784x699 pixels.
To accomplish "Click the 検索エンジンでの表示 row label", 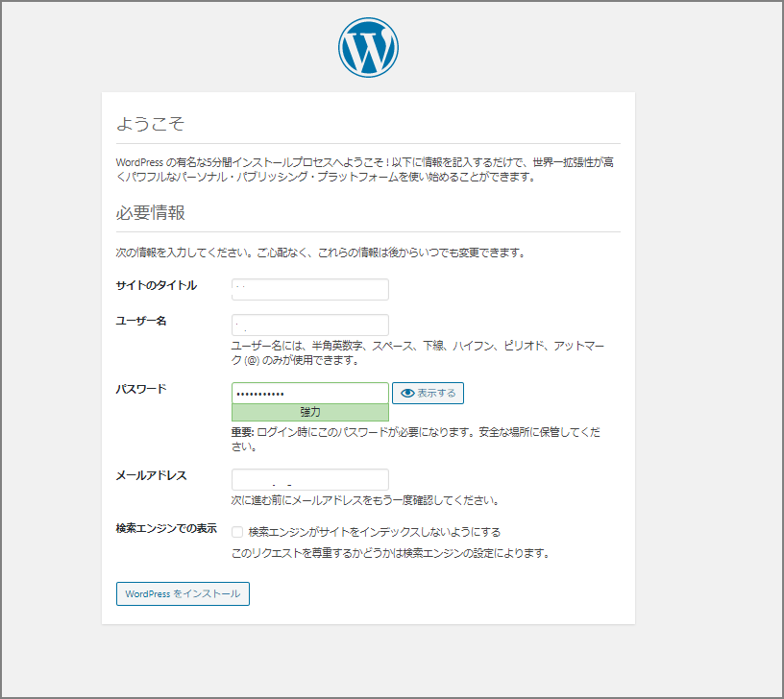I will point(165,529).
